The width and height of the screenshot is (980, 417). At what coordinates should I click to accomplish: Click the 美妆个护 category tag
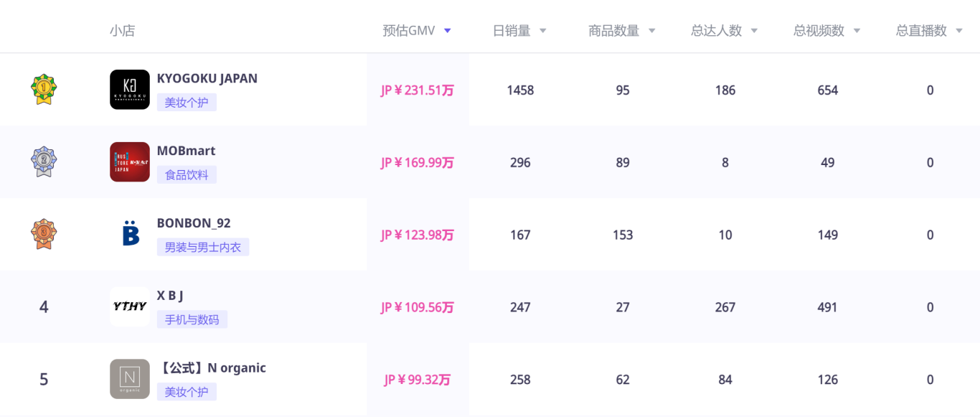pyautogui.click(x=187, y=102)
